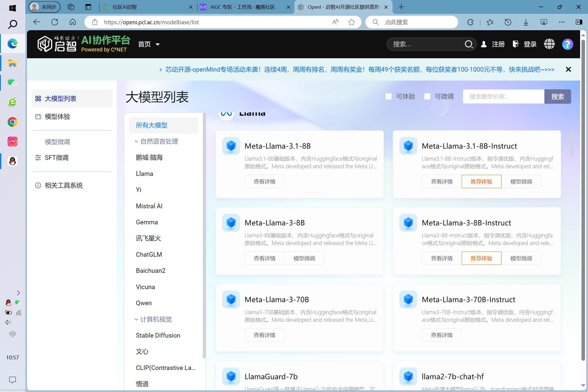
Task: Open Windows search from taskbar
Action: pyautogui.click(x=13, y=24)
